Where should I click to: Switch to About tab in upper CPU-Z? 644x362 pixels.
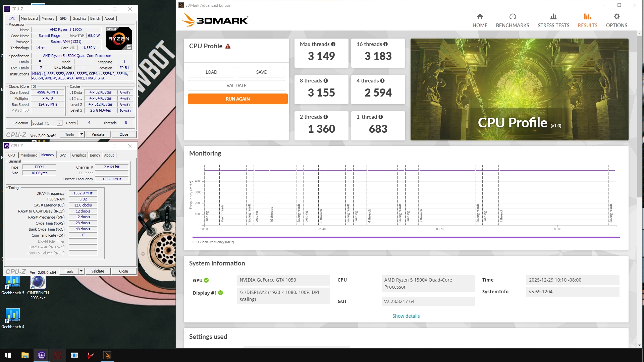tap(109, 18)
